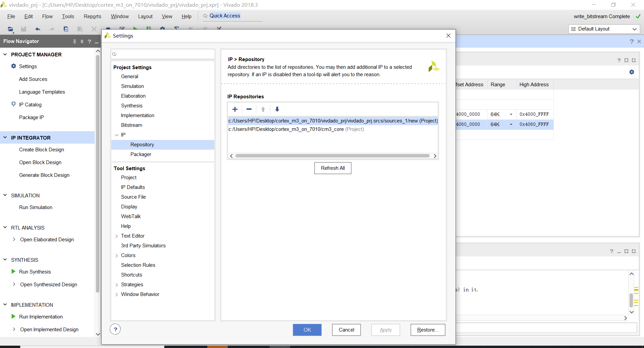Expand Open Synthesized Design node

(14, 284)
